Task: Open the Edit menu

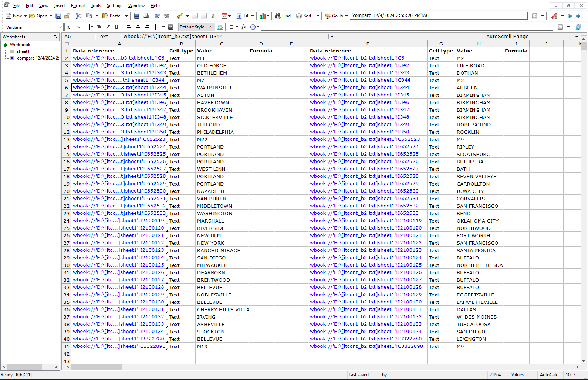Action: [30, 6]
